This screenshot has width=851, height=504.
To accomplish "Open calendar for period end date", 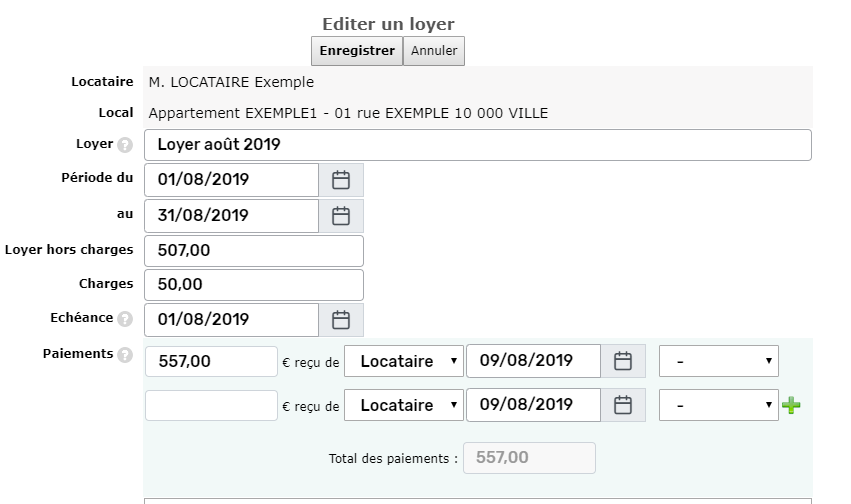I will click(341, 215).
